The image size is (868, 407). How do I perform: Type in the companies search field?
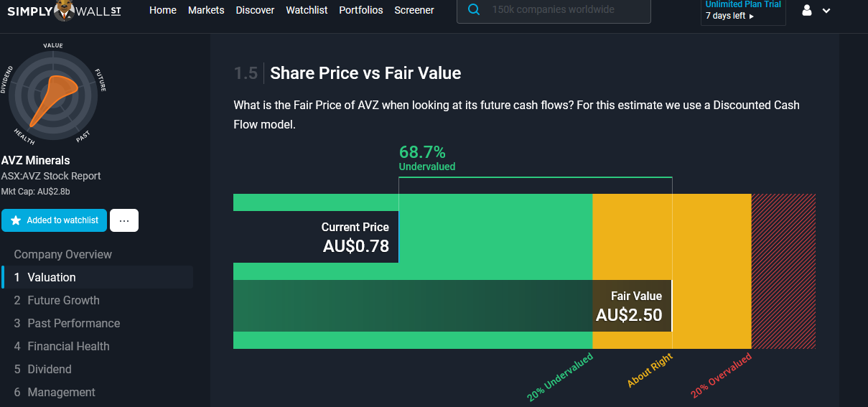(x=567, y=10)
